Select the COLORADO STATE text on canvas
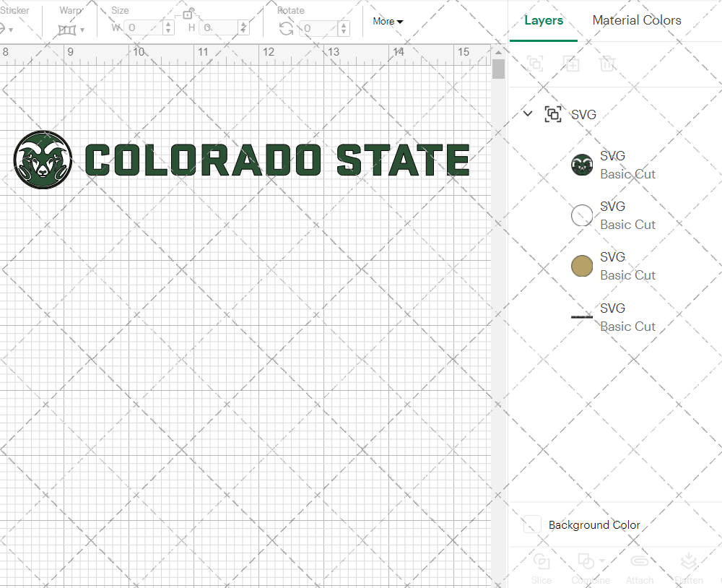 point(277,160)
